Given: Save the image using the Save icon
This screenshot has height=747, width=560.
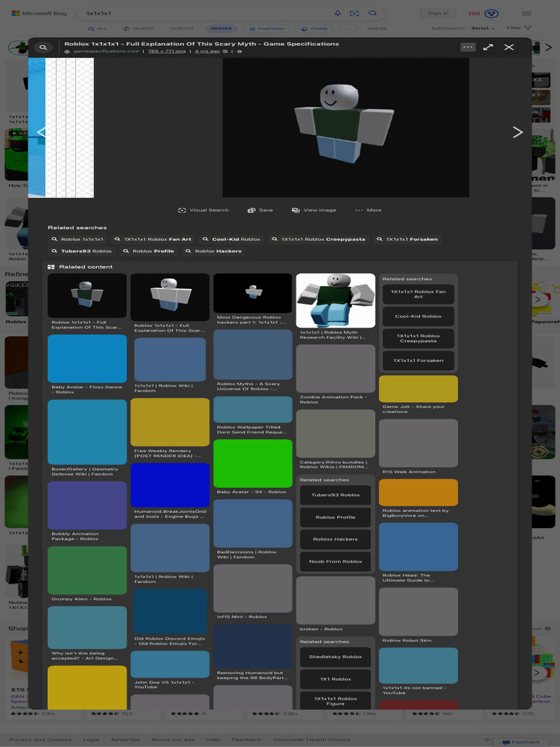Looking at the screenshot, I should [252, 210].
